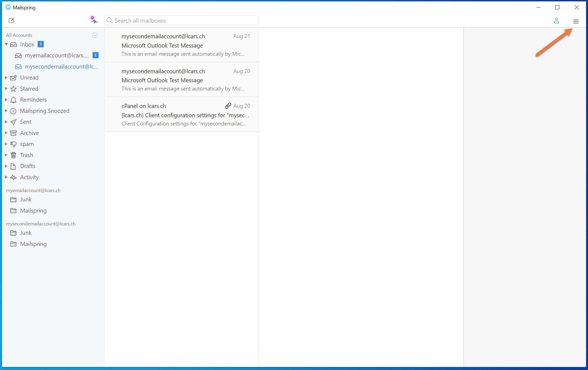
Task: Open the hamburger menu icon
Action: pos(576,21)
